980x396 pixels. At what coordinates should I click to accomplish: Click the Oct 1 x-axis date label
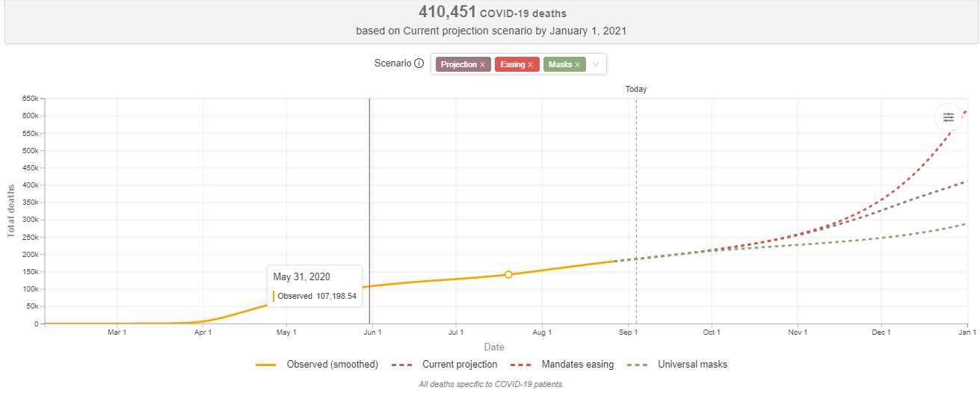point(712,332)
